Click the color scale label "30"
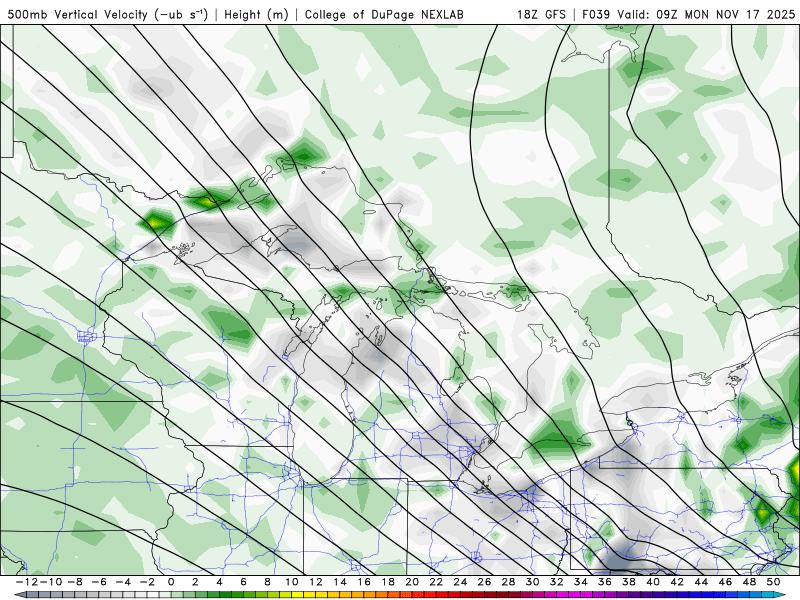Viewport: 800px width, 600px height. 533,582
